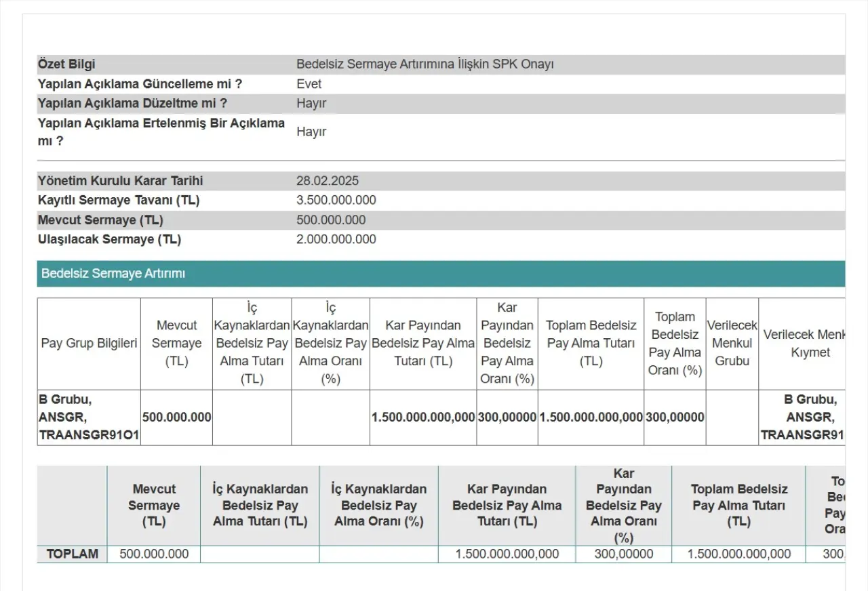This screenshot has height=591, width=868.
Task: Select the Kayıtlı Sermaye Tavanı value 3.500.000.000
Action: tap(336, 201)
